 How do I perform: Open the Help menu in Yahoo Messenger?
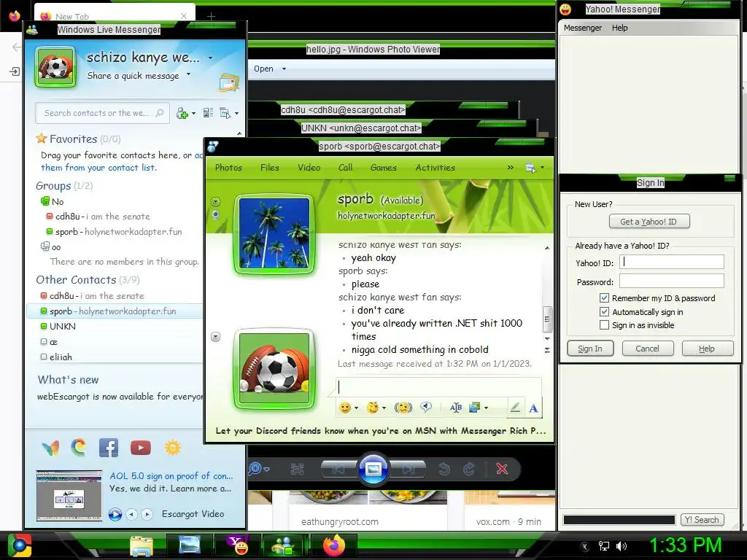[x=620, y=28]
